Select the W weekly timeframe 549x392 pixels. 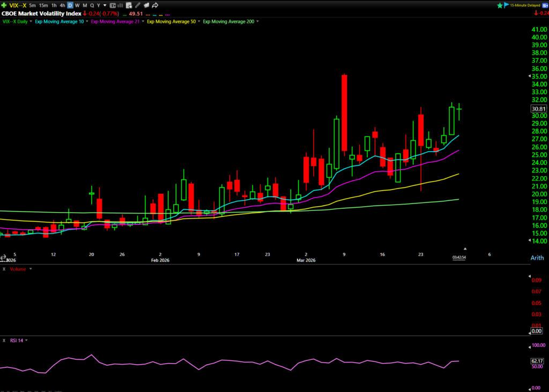pyautogui.click(x=77, y=5)
